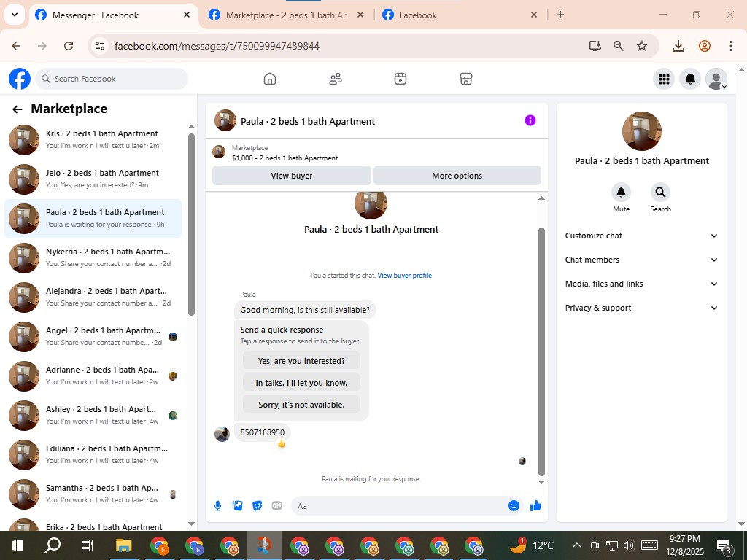This screenshot has width=747, height=560.
Task: Expand Chat members section
Action: coord(641,260)
